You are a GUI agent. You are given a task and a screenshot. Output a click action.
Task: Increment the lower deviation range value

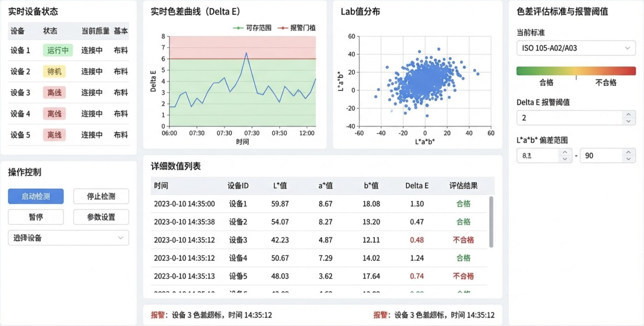565,152
